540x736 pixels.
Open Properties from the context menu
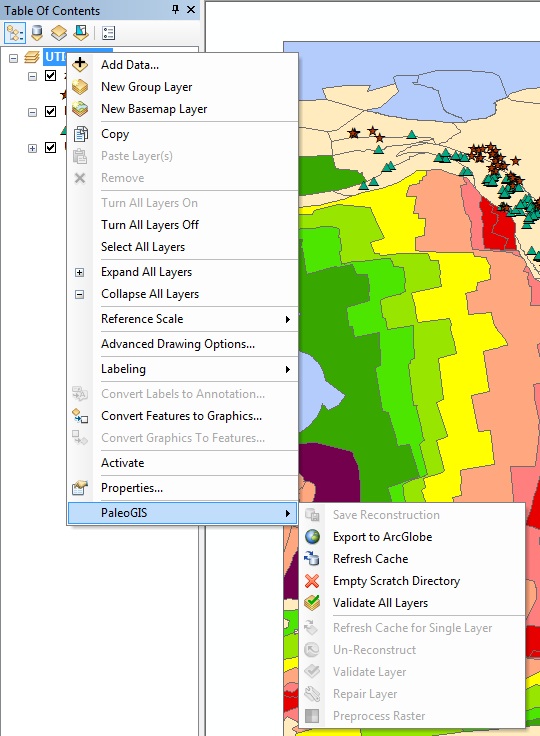(x=132, y=488)
